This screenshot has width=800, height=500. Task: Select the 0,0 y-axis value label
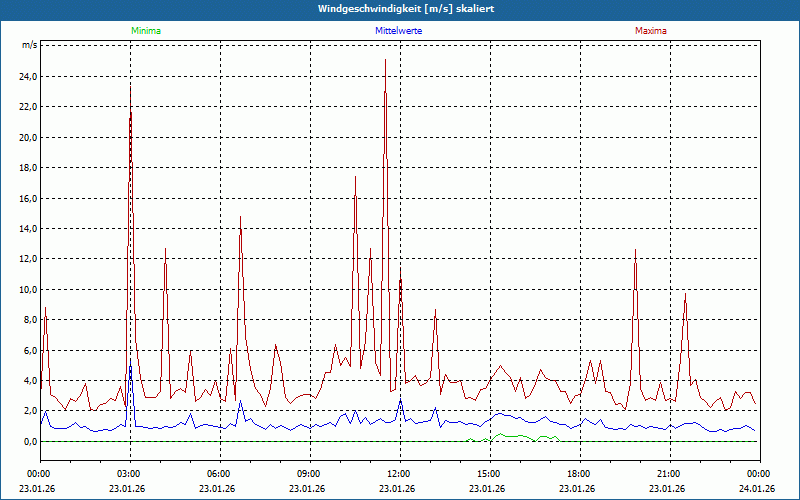point(30,441)
